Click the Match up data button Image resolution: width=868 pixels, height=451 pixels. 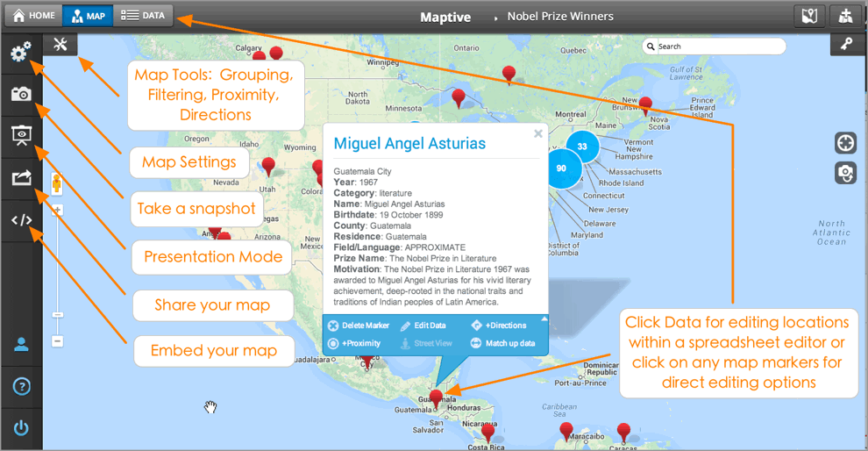pyautogui.click(x=503, y=343)
